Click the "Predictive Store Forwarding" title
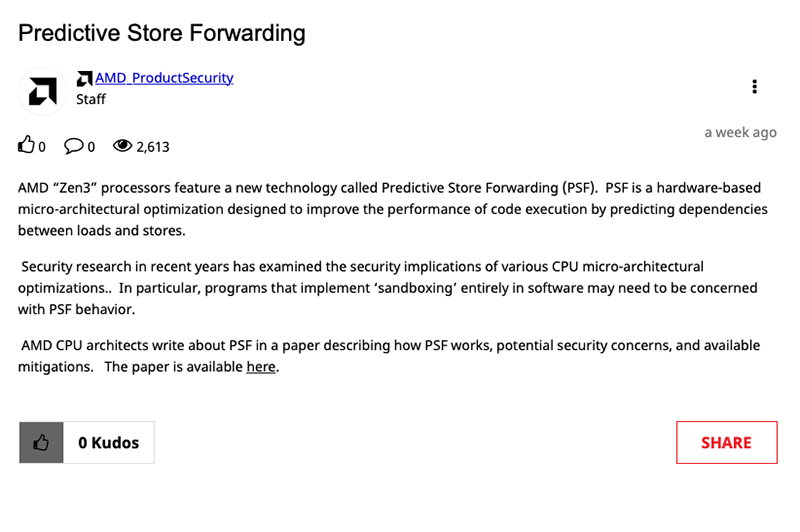Viewport: 800px width, 532px height. 162,33
